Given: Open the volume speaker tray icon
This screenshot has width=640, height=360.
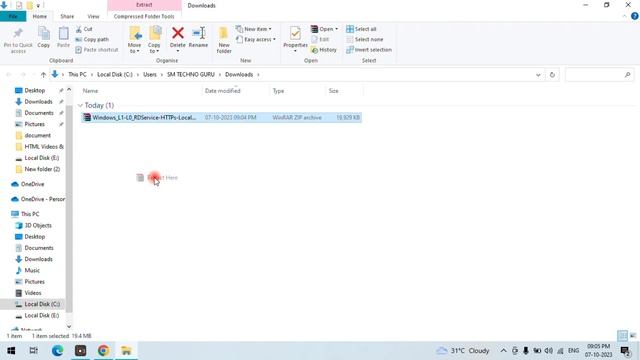Looking at the screenshot, I should [549, 351].
